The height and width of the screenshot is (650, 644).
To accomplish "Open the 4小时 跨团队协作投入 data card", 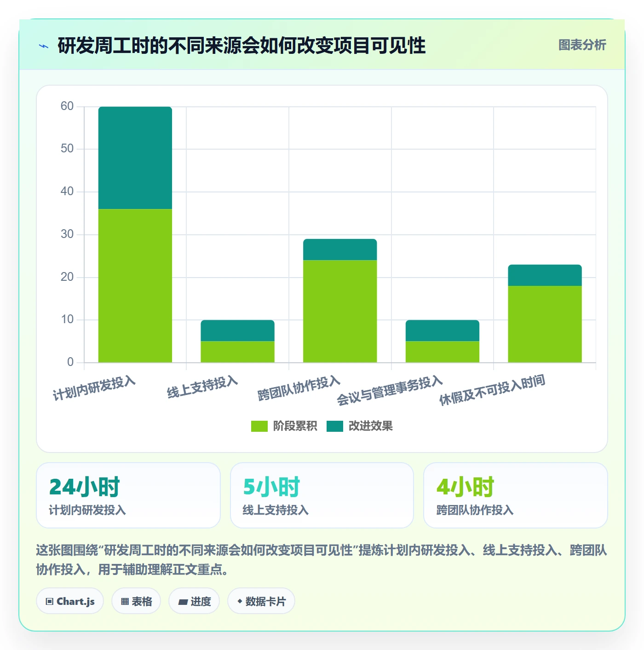I will [516, 495].
